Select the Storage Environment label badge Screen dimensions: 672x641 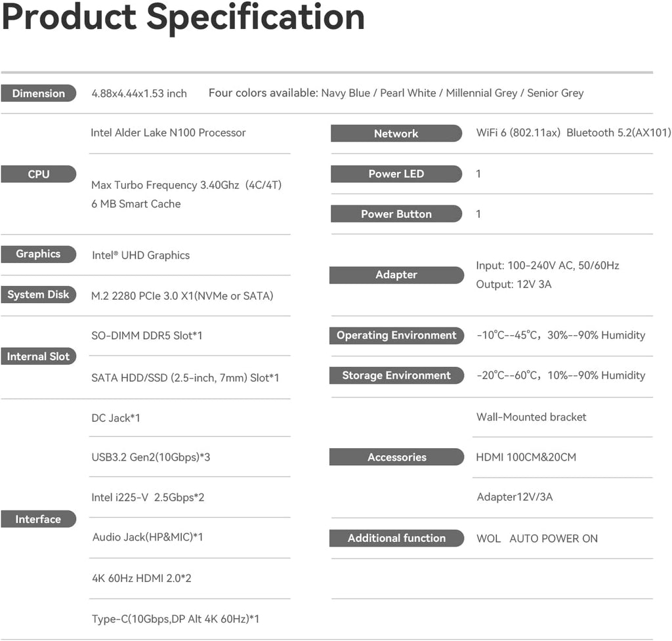click(396, 375)
